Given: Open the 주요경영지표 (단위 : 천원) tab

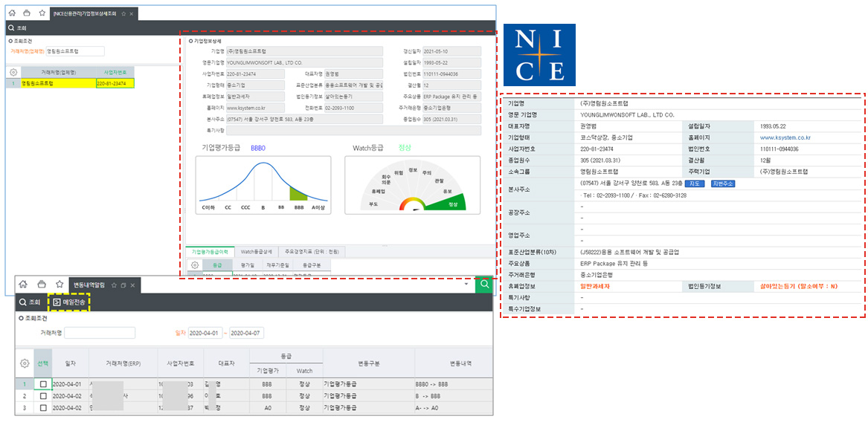Looking at the screenshot, I should tap(312, 252).
